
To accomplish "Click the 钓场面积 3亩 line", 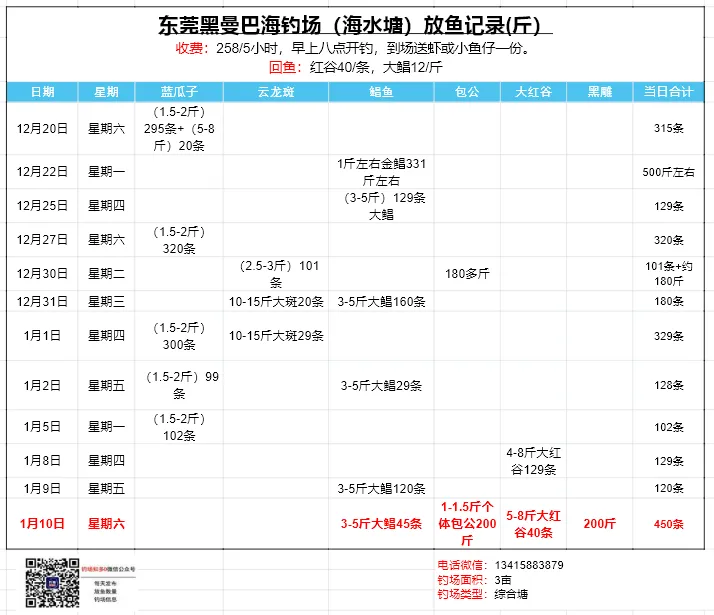I will tap(474, 579).
